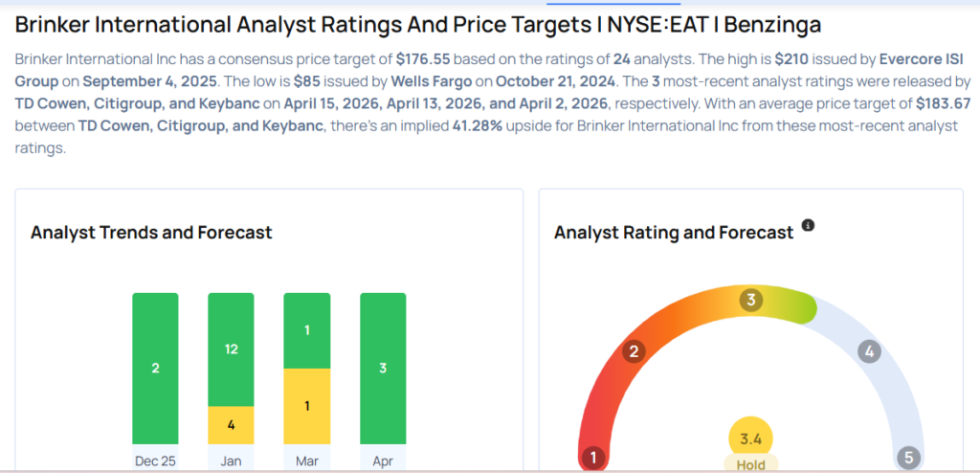Click gauge marker number 1
Screen dimensions: 980x473
593,458
